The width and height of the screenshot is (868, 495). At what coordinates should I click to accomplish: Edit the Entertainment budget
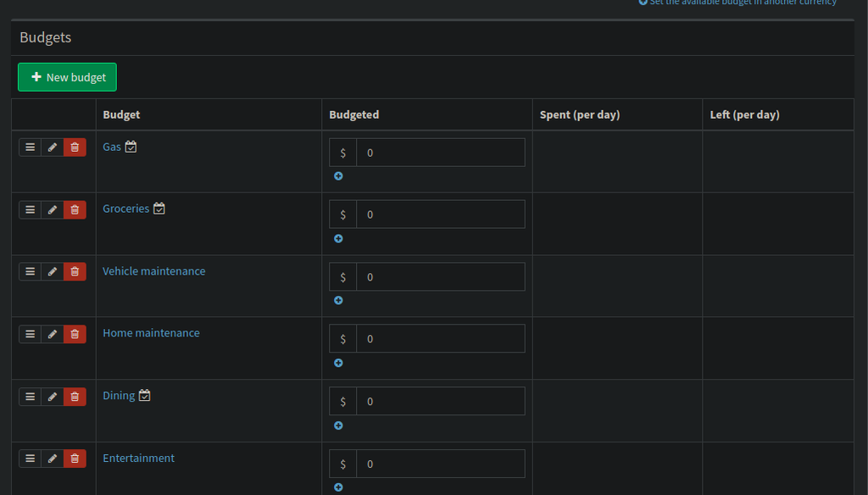click(x=53, y=459)
